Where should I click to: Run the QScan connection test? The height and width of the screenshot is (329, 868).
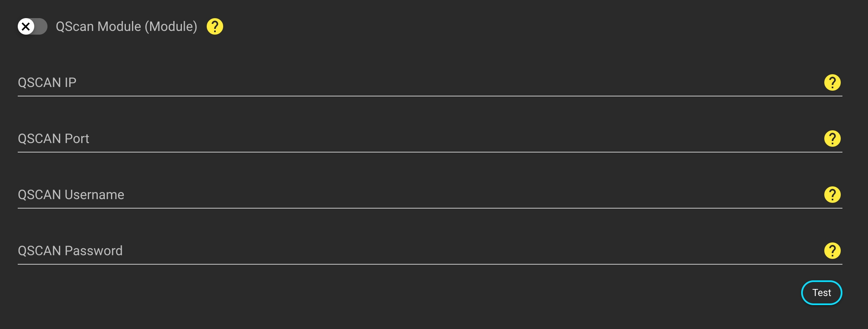821,293
